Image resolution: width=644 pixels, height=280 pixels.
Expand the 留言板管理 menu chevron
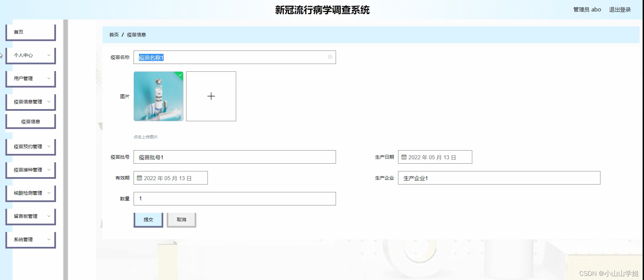pos(49,216)
